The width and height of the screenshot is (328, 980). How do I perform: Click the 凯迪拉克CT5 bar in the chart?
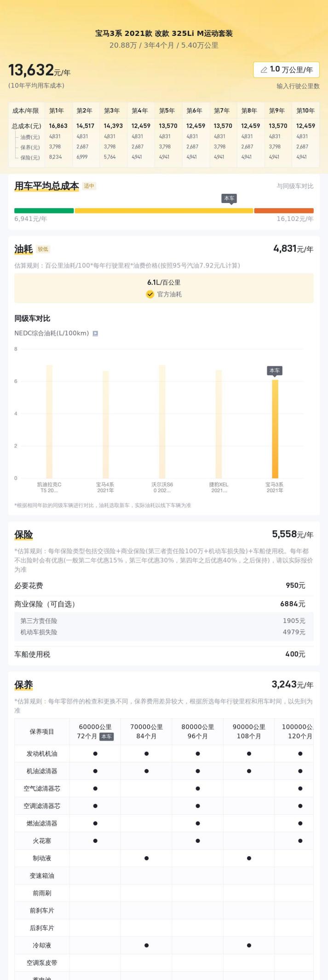pyautogui.click(x=49, y=421)
